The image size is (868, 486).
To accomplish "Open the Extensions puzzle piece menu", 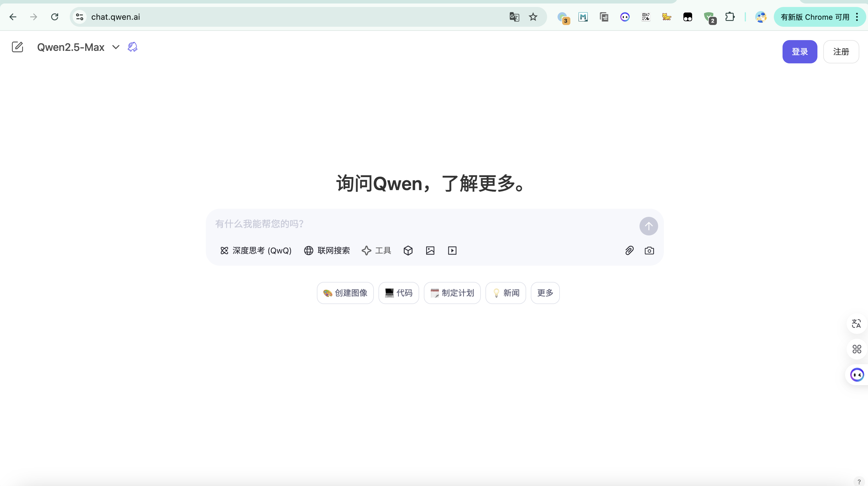I will tap(730, 17).
